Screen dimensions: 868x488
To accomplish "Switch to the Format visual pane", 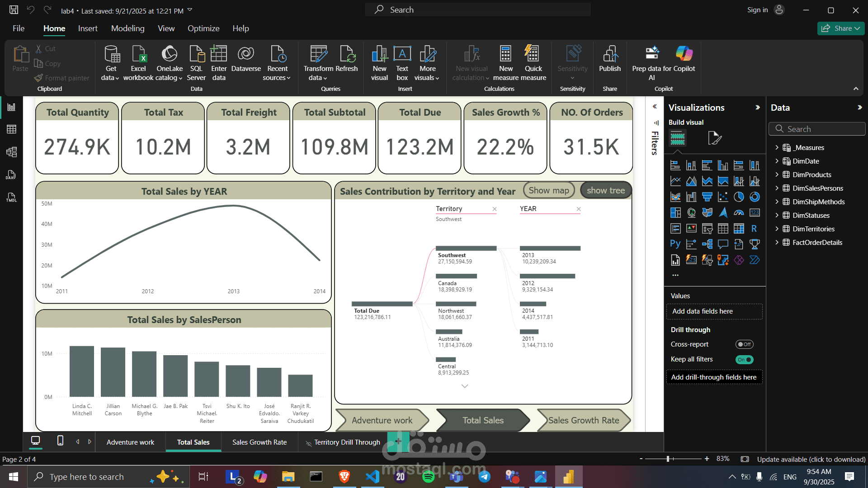I will tap(715, 138).
